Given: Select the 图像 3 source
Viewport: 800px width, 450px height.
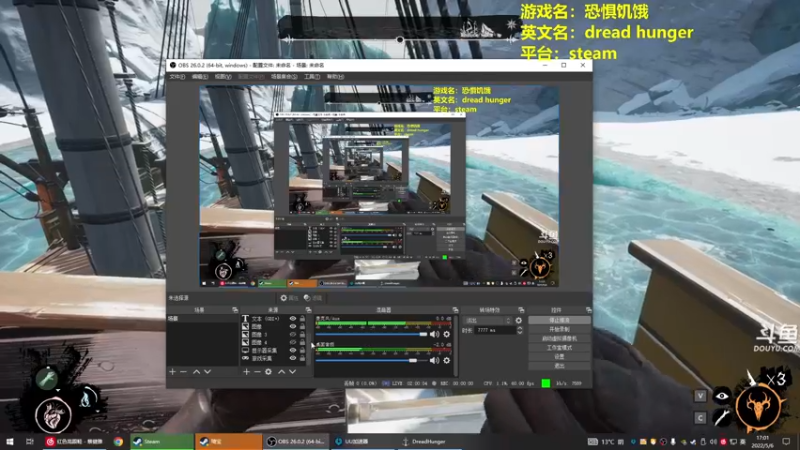Looking at the screenshot, I should point(273,335).
